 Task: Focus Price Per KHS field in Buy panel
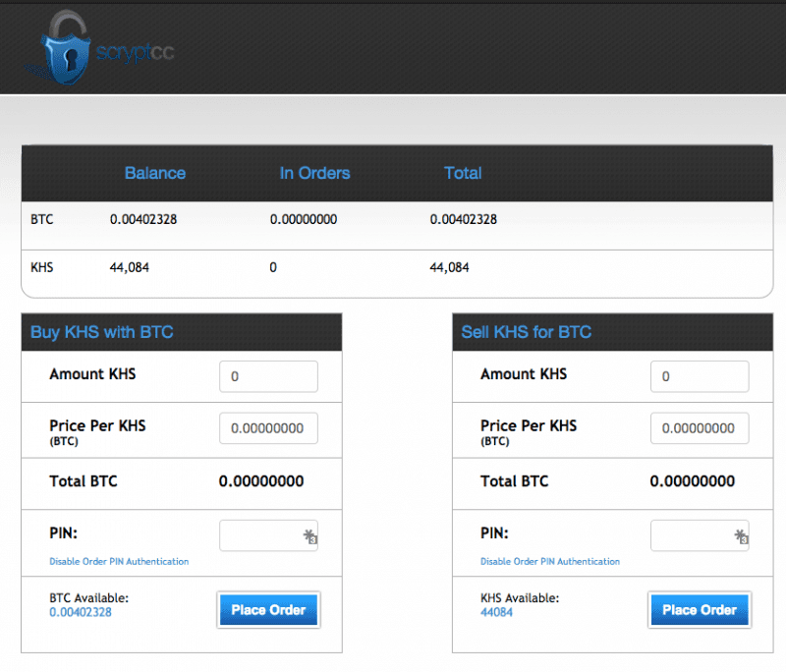point(268,428)
